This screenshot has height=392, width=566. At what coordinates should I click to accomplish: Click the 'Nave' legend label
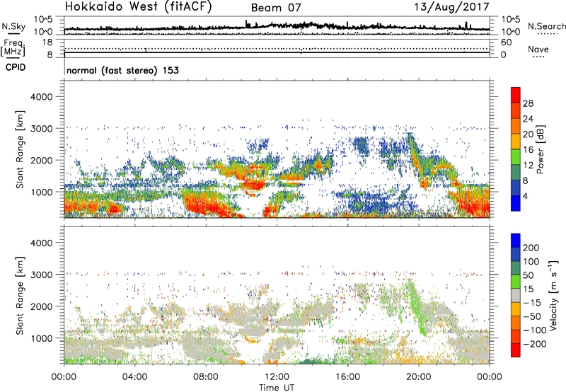pos(538,49)
